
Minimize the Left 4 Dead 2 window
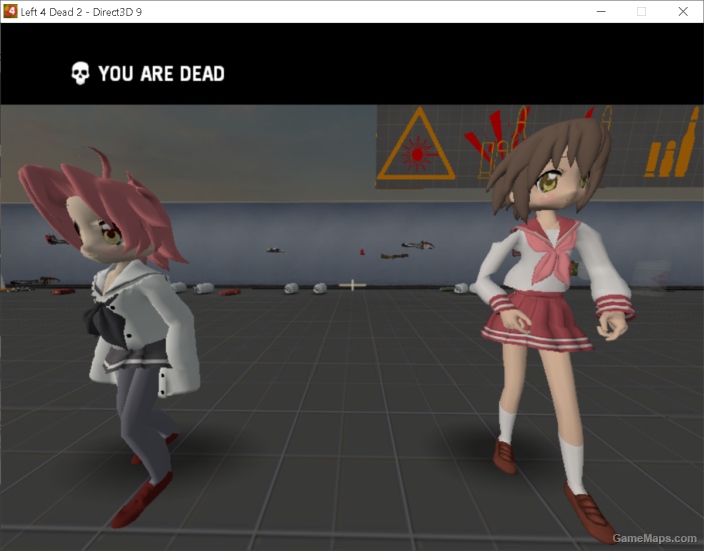pyautogui.click(x=601, y=12)
